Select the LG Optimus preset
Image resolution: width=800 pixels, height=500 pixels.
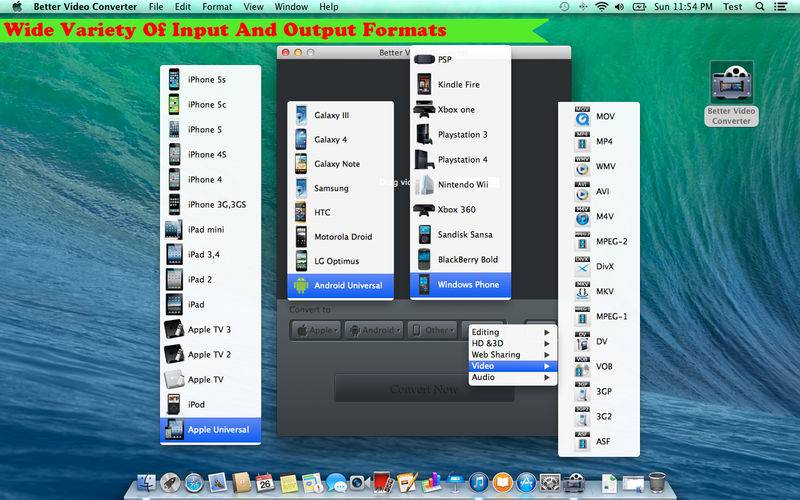click(x=340, y=261)
